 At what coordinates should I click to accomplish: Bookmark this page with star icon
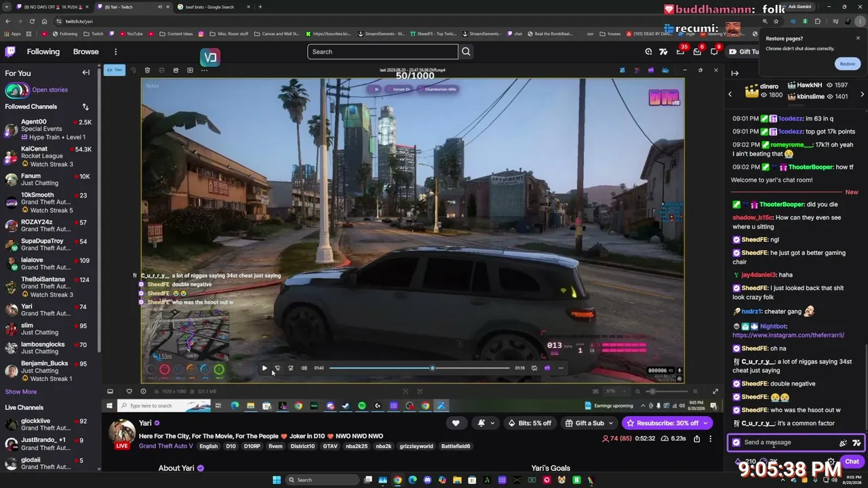[776, 21]
